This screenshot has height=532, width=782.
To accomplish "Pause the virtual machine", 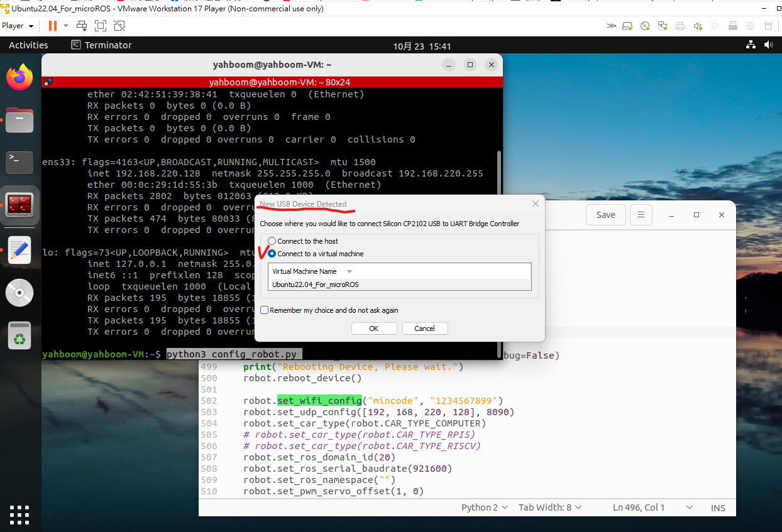I will click(52, 26).
